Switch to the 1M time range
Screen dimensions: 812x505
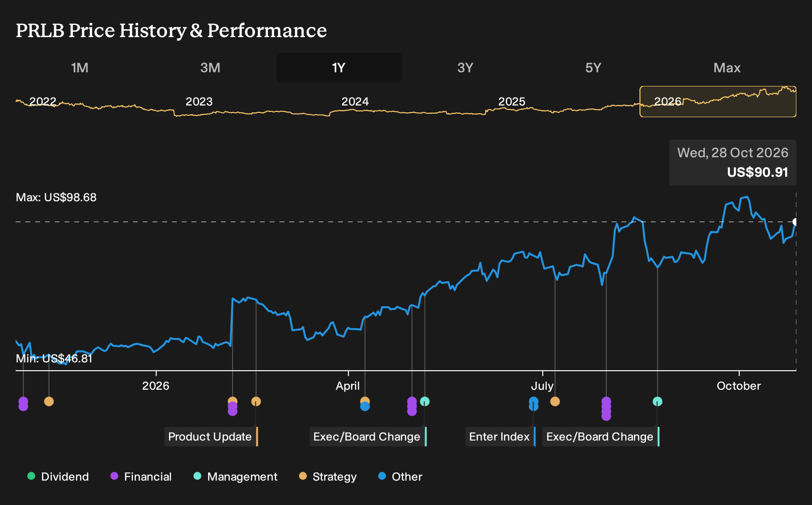pyautogui.click(x=80, y=67)
